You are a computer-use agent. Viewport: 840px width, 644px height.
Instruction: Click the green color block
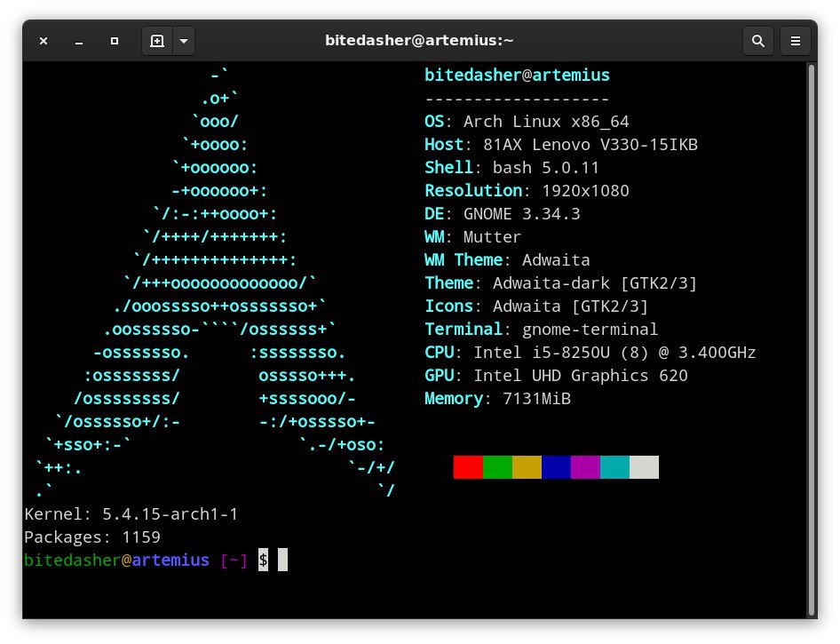click(x=497, y=467)
